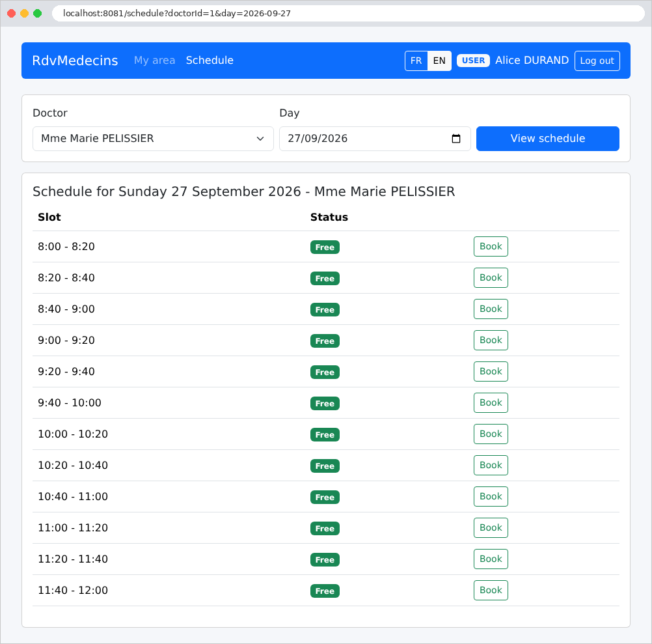Click the slot time text 10:00 - 10:20

73,434
